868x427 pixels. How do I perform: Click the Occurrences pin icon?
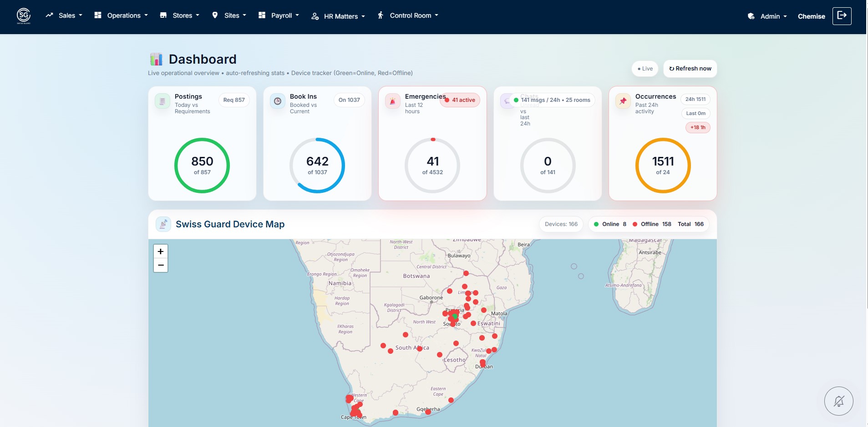(623, 101)
